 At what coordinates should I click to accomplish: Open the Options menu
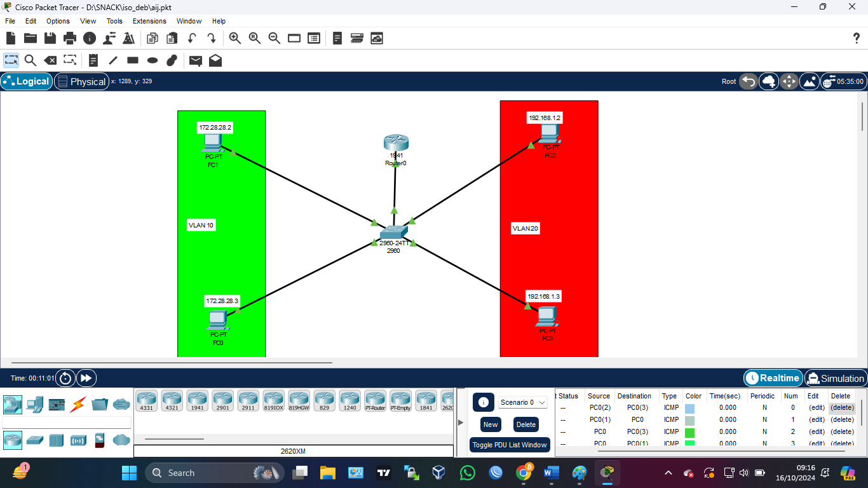[x=58, y=21]
